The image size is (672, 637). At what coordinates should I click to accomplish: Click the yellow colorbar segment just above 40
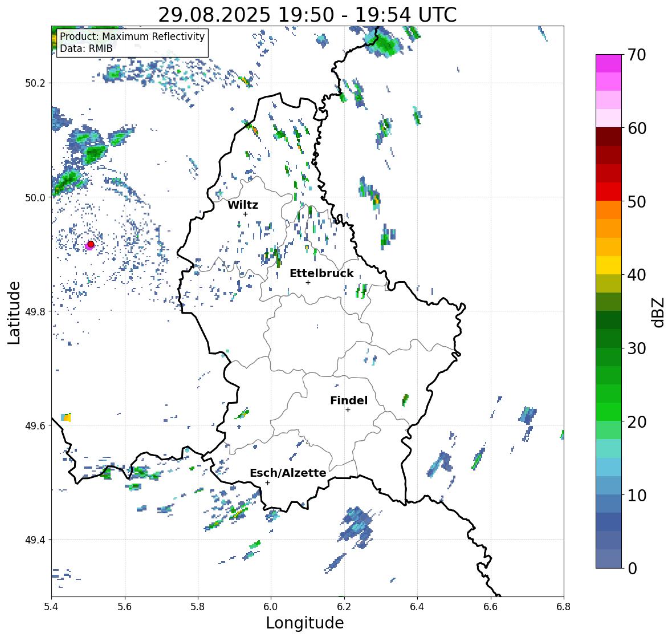[609, 265]
